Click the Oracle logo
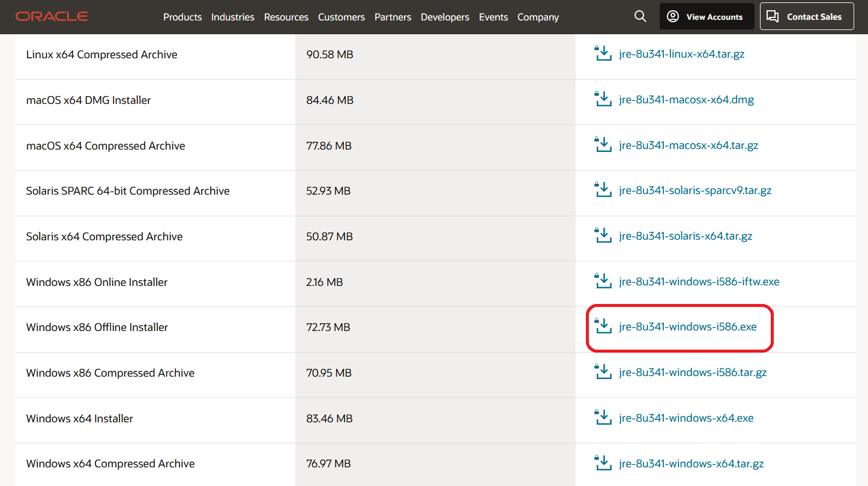 52,17
